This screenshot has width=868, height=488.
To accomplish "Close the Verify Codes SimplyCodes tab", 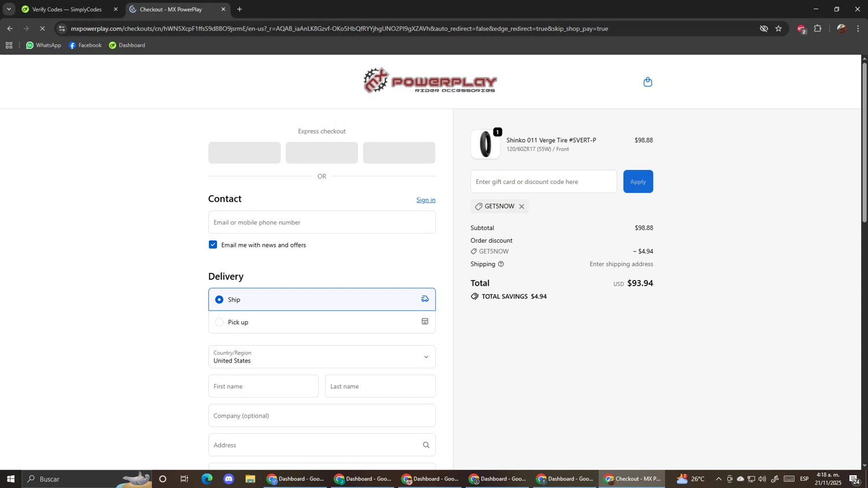I will coord(115,9).
